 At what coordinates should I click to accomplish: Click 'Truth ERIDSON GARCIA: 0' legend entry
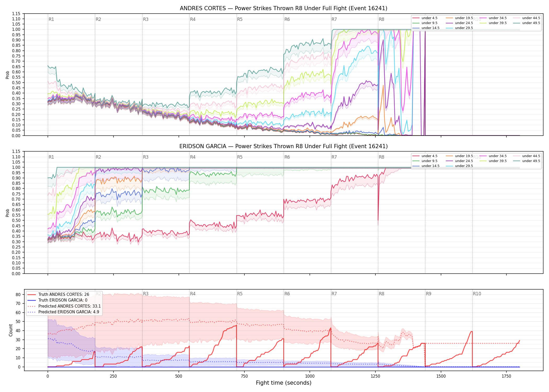(58, 300)
